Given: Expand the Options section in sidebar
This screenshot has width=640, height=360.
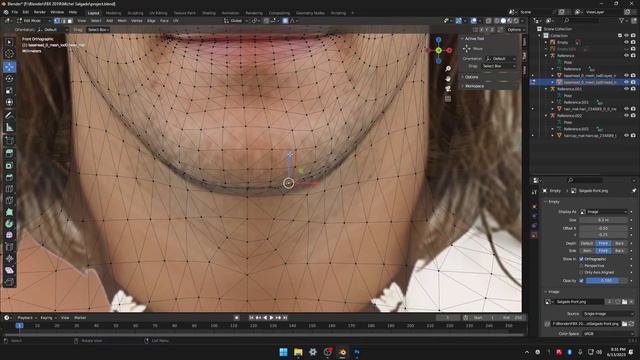Looking at the screenshot, I should [470, 77].
